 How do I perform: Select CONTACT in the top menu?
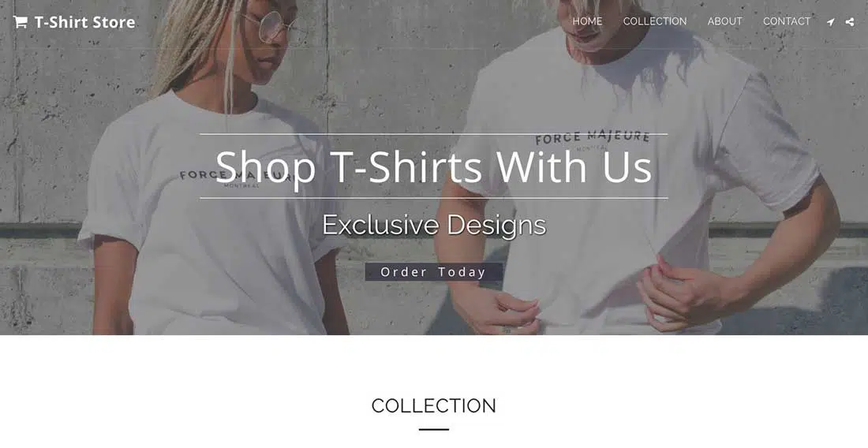pyautogui.click(x=787, y=21)
